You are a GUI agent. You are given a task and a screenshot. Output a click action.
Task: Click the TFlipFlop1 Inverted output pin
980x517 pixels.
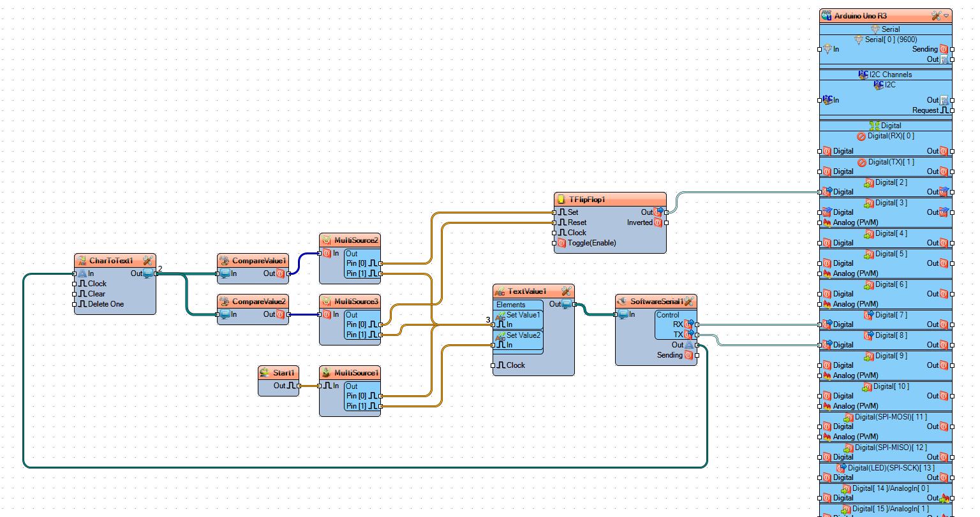pyautogui.click(x=666, y=222)
